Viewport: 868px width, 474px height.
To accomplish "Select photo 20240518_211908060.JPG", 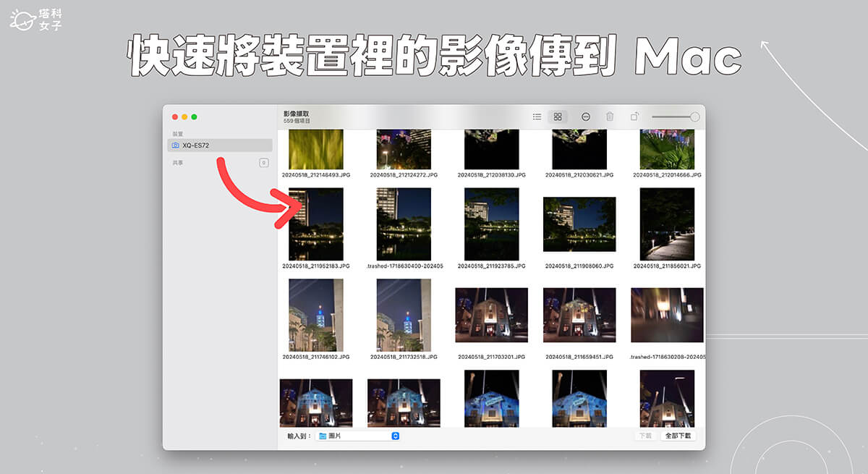I will point(579,224).
